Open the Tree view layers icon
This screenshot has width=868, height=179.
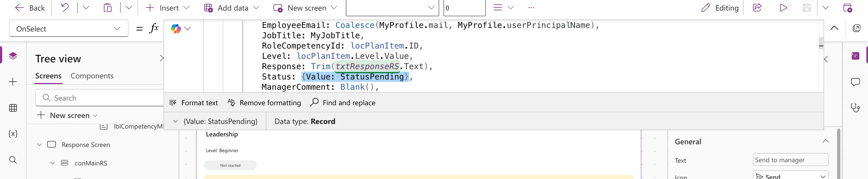(x=13, y=56)
